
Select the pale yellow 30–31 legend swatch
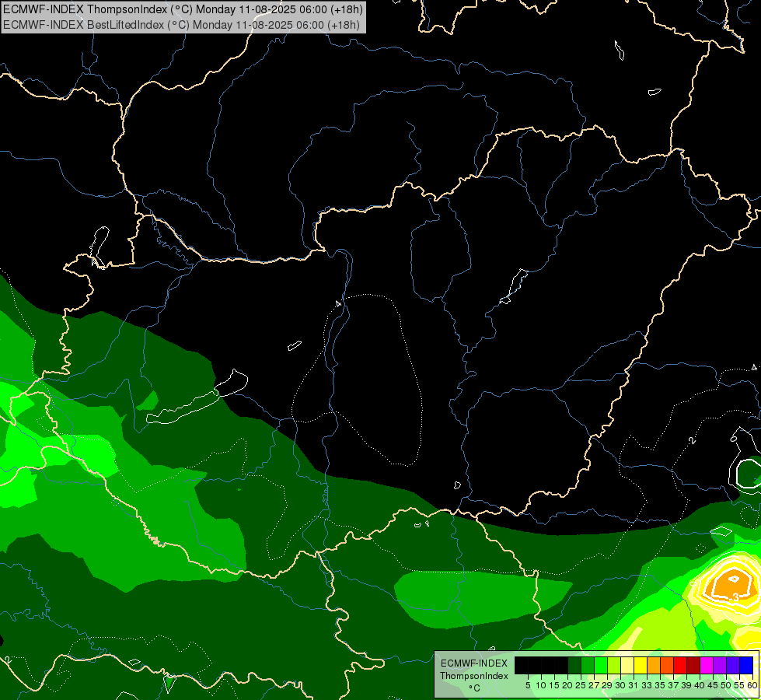pos(627,665)
